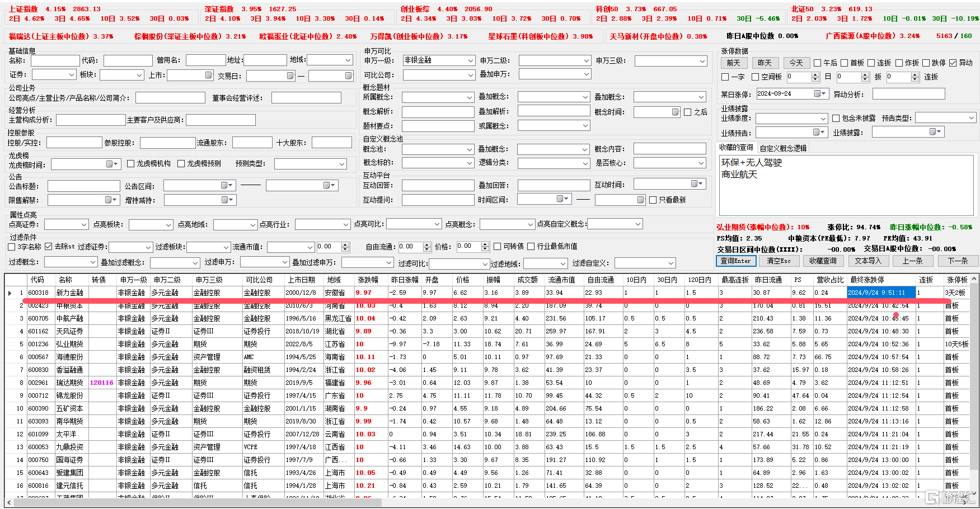The height and width of the screenshot is (509, 980).
Task: Open calendar in 交易日 start date field
Action: [x=290, y=76]
